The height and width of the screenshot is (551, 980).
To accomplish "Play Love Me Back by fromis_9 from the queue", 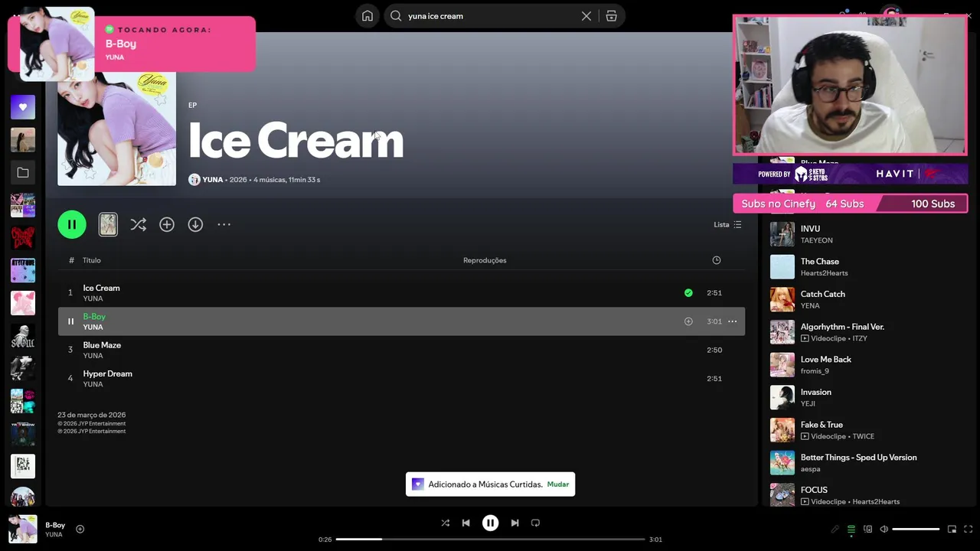I will [x=866, y=365].
